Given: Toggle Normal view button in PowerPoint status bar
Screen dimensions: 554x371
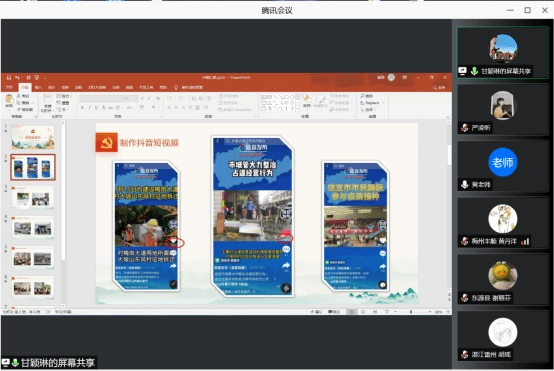Looking at the screenshot, I should point(351,312).
